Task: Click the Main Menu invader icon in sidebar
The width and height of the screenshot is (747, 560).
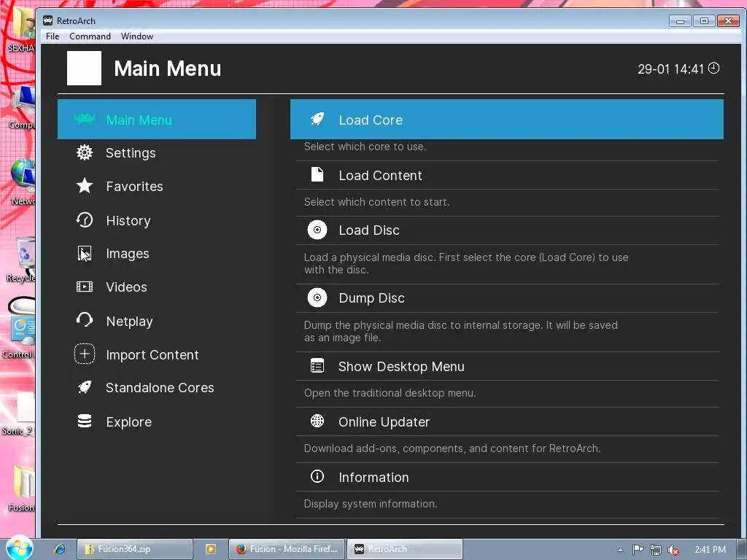Action: click(85, 119)
